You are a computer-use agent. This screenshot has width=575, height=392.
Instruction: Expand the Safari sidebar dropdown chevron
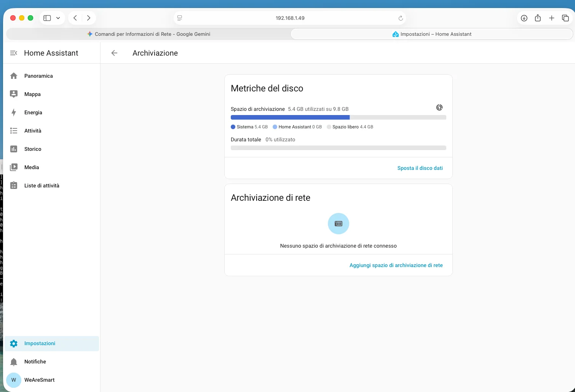point(58,18)
